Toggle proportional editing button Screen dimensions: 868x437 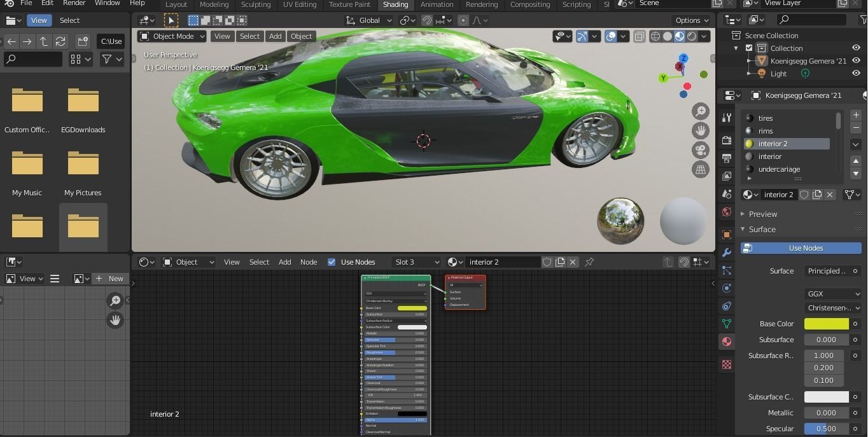[463, 20]
